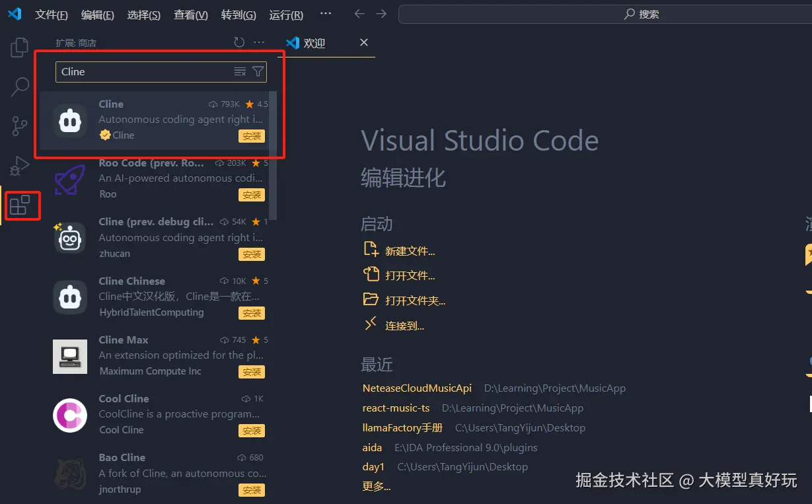Screen dimensions: 812x504
Task: Navigate forward with the right arrow
Action: click(381, 14)
